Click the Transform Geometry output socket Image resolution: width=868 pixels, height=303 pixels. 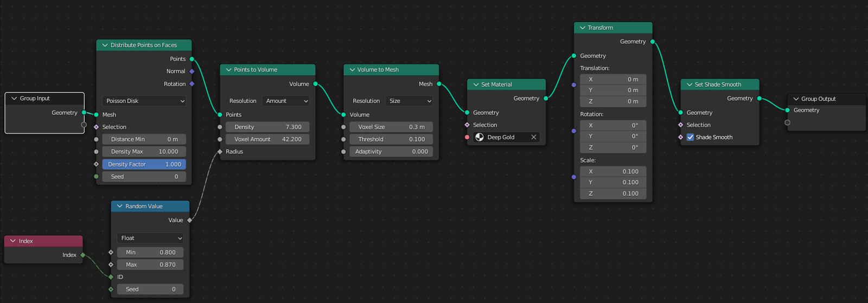coord(653,42)
